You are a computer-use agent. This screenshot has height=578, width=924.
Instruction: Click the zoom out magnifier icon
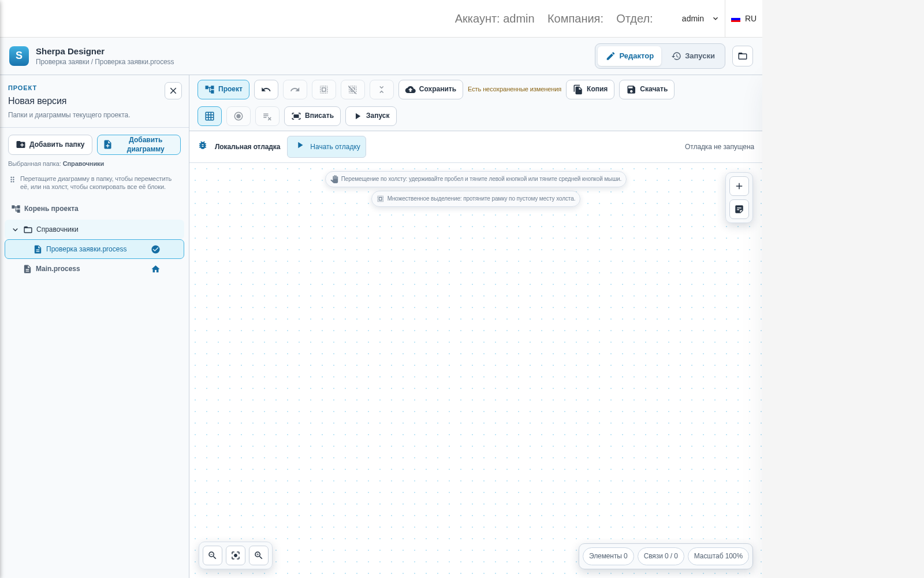coord(213,555)
